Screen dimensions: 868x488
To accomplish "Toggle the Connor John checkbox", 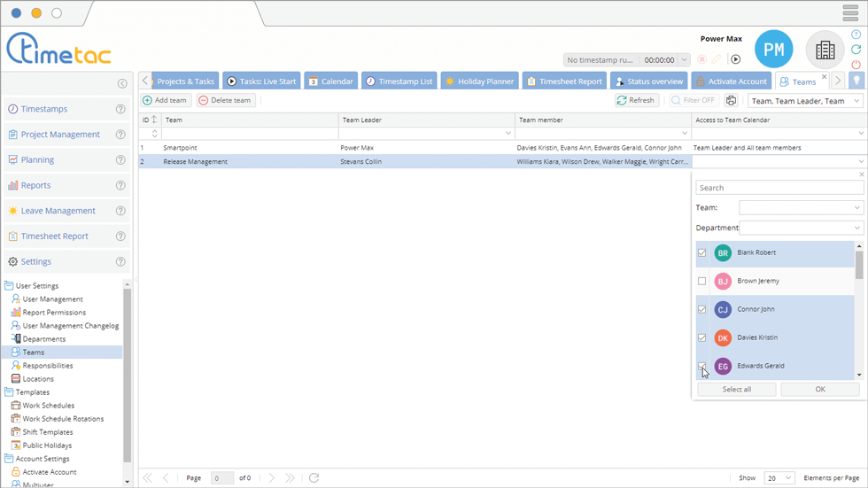I will click(702, 310).
